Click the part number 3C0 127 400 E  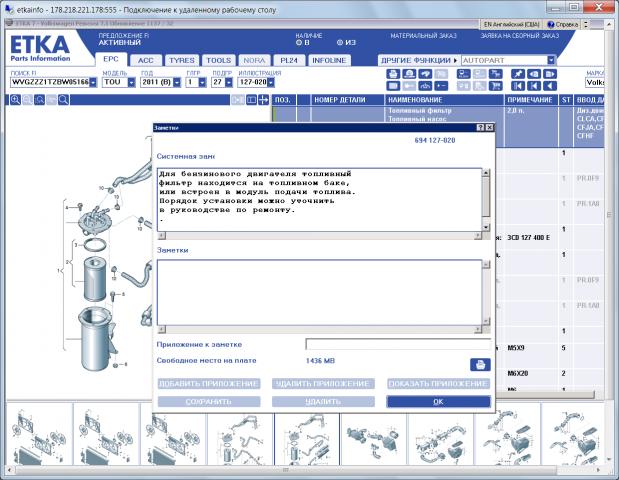(529, 238)
